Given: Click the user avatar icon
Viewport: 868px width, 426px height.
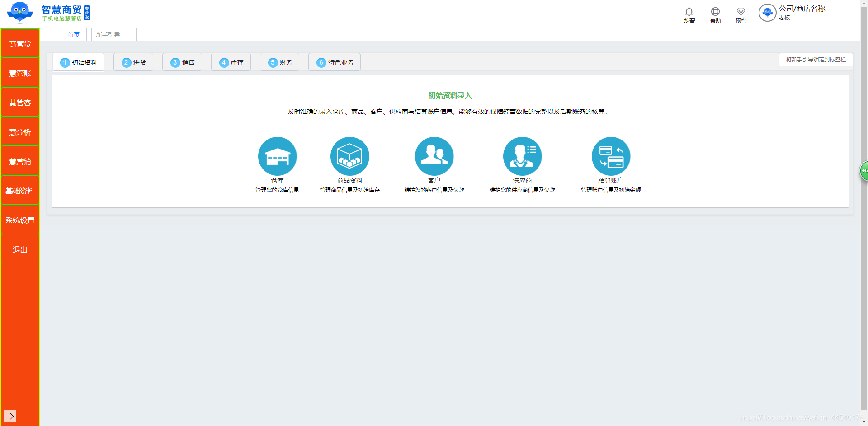Looking at the screenshot, I should tap(767, 13).
